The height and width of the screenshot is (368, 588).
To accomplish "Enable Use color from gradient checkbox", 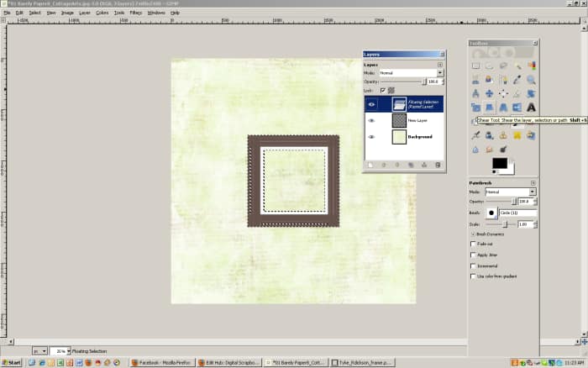I will (473, 276).
